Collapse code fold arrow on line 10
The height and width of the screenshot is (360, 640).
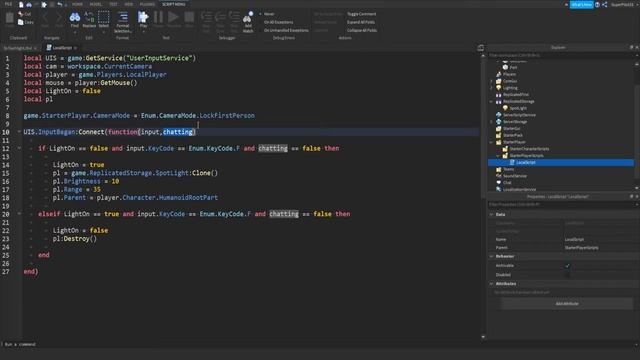pos(19,132)
